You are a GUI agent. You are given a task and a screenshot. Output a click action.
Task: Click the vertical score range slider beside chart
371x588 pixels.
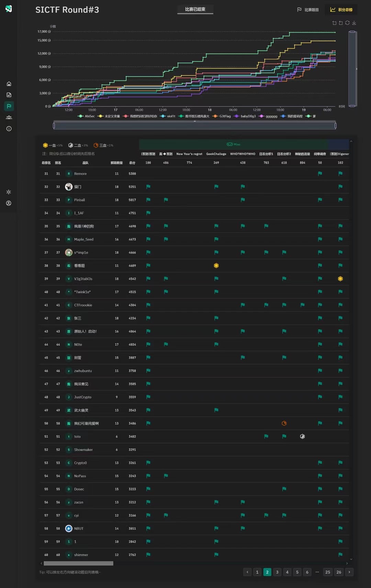pos(352,69)
